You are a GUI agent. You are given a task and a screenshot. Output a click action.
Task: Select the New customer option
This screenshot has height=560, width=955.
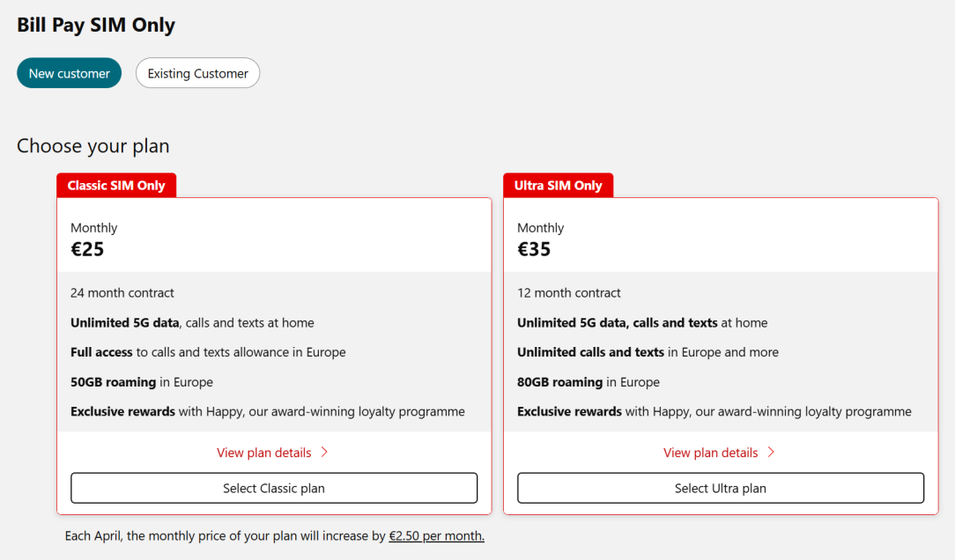click(69, 74)
